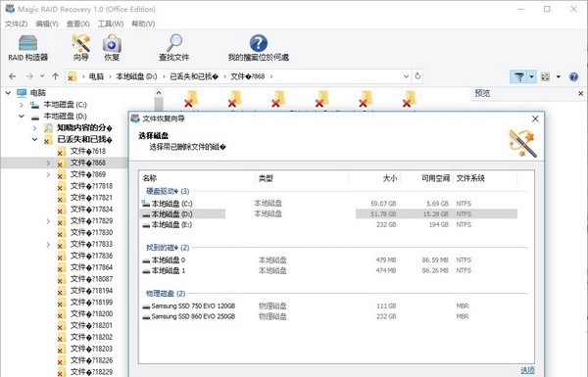Open the 帮助(V) menu
This screenshot has height=377, width=588.
[x=143, y=24]
